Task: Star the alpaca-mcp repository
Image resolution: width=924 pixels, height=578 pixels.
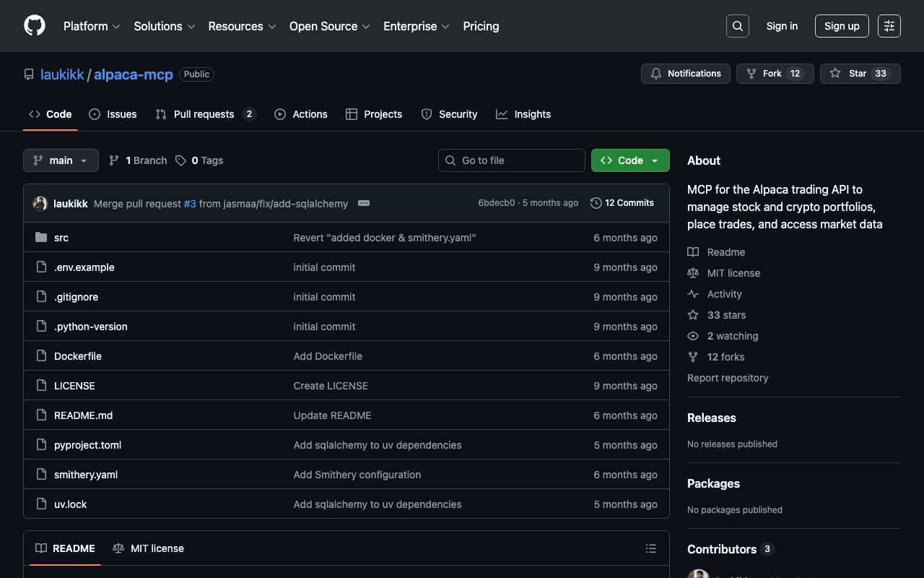Action: 860,74
